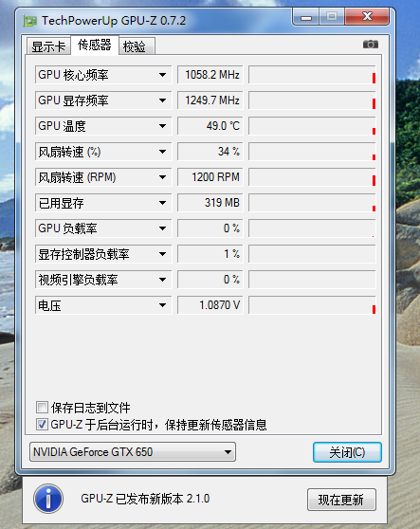Click the GPU-Z app icon in title bar

coord(30,21)
